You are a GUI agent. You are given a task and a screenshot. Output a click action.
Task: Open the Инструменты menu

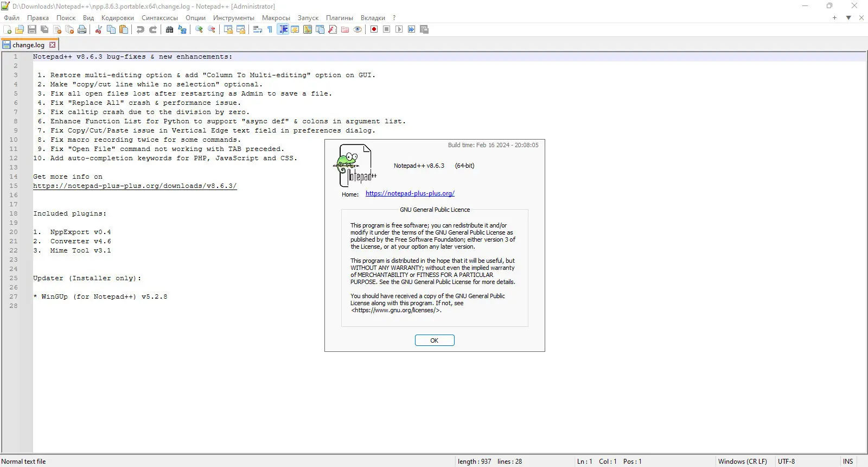(234, 18)
